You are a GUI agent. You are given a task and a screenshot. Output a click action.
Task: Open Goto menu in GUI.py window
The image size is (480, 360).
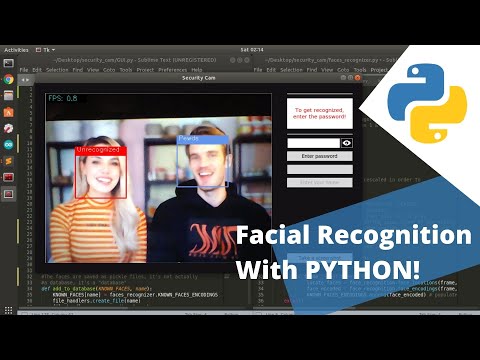(x=109, y=70)
